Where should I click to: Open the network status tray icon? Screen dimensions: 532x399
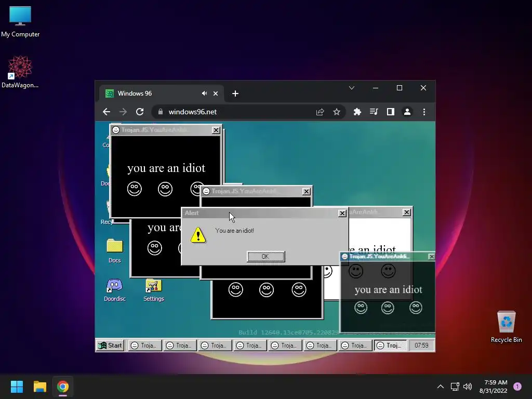455,387
